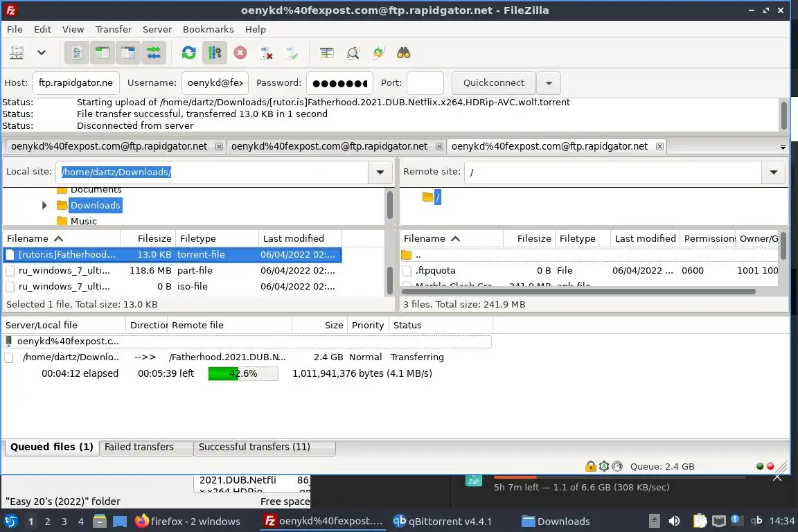Open the Site Manager icon
This screenshot has height=532, width=798.
point(17,53)
